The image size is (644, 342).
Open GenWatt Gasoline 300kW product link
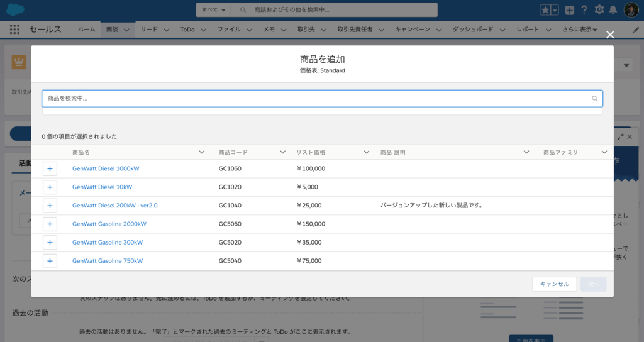(108, 243)
